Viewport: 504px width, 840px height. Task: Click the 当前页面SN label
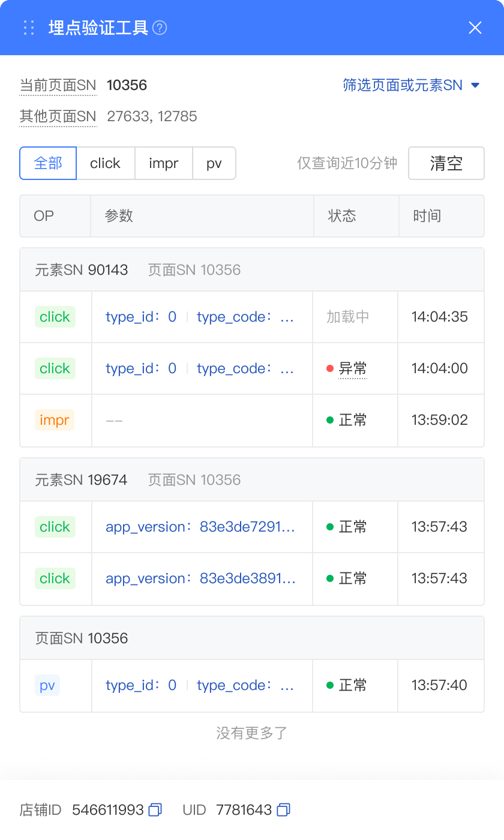[x=58, y=85]
